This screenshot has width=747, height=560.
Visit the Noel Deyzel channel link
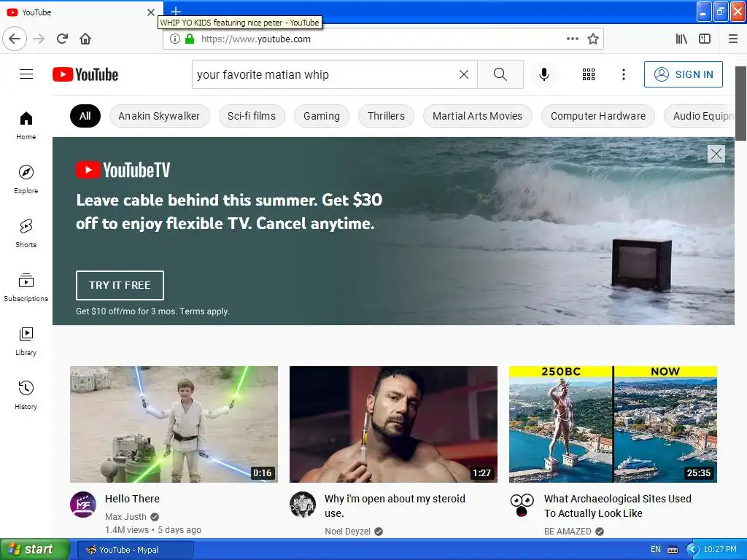347,532
